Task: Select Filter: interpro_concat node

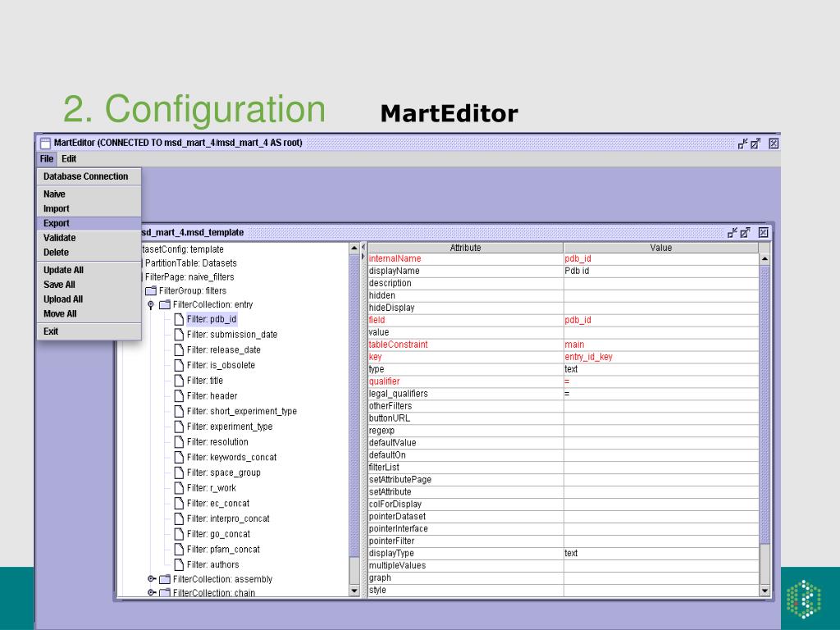Action: click(x=228, y=519)
